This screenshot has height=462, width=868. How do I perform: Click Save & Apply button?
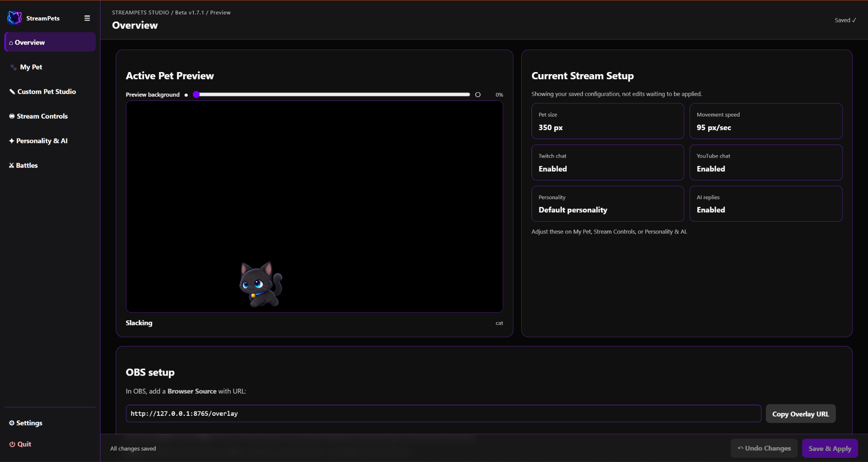pos(830,448)
